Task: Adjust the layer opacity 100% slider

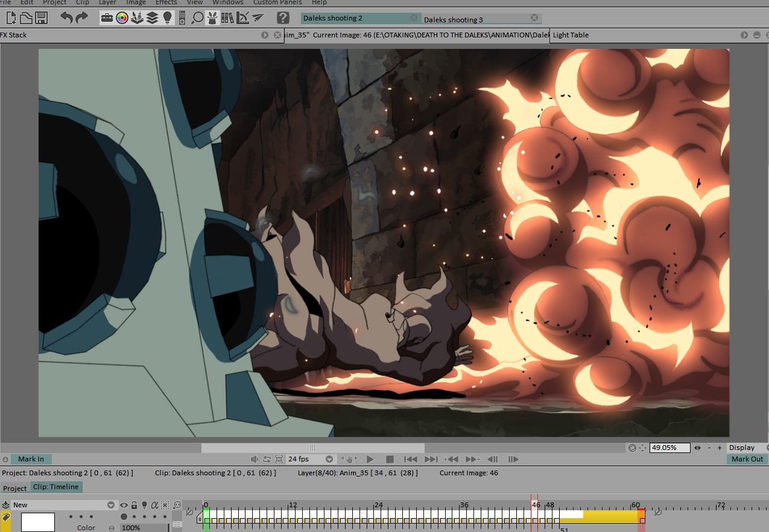Action: pos(145,528)
